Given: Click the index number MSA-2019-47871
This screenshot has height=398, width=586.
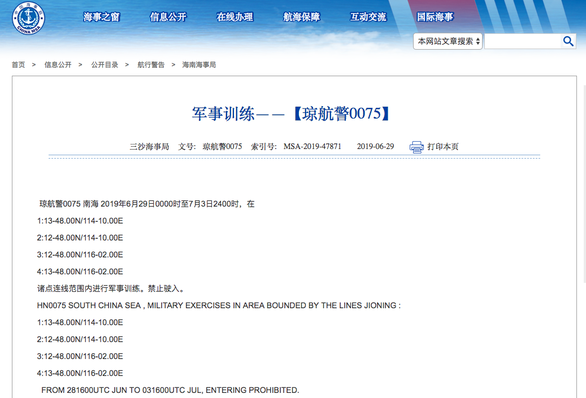Looking at the screenshot, I should [x=312, y=146].
